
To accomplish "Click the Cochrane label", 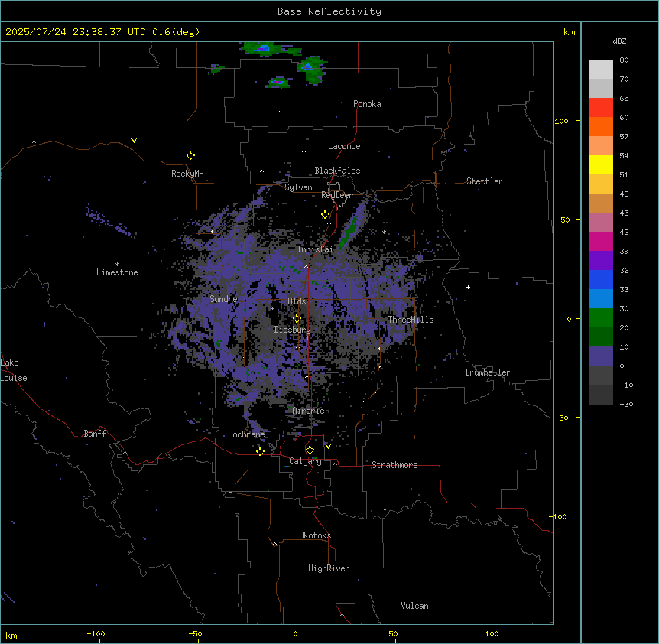I will [x=246, y=434].
